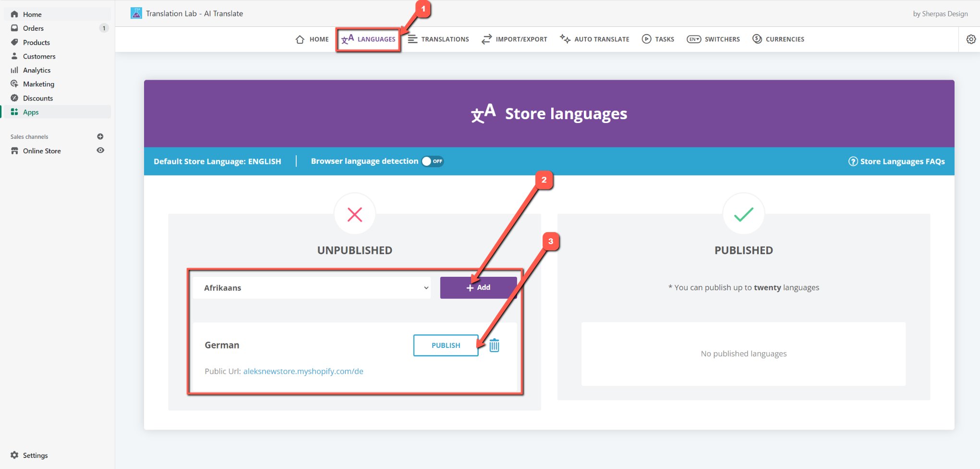This screenshot has width=980, height=469.
Task: Click the Home icon in Shopify sidebar
Action: [x=14, y=14]
